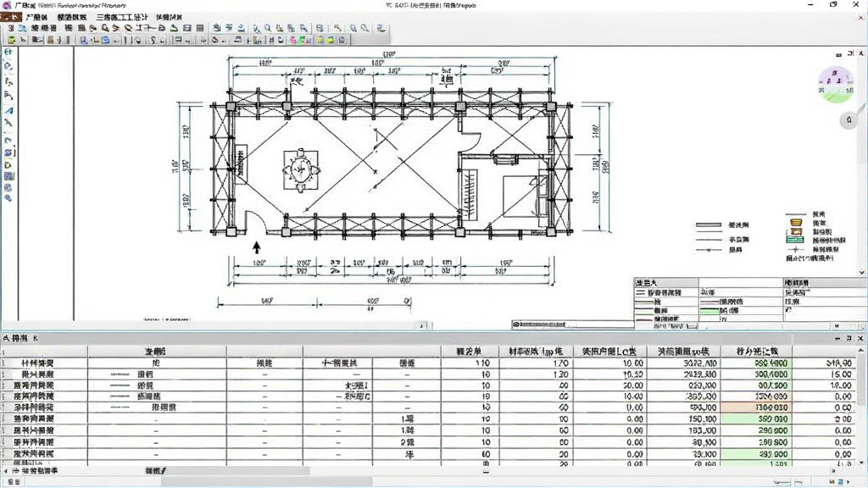Click the undo arrow icon in top toolbar

click(x=337, y=28)
